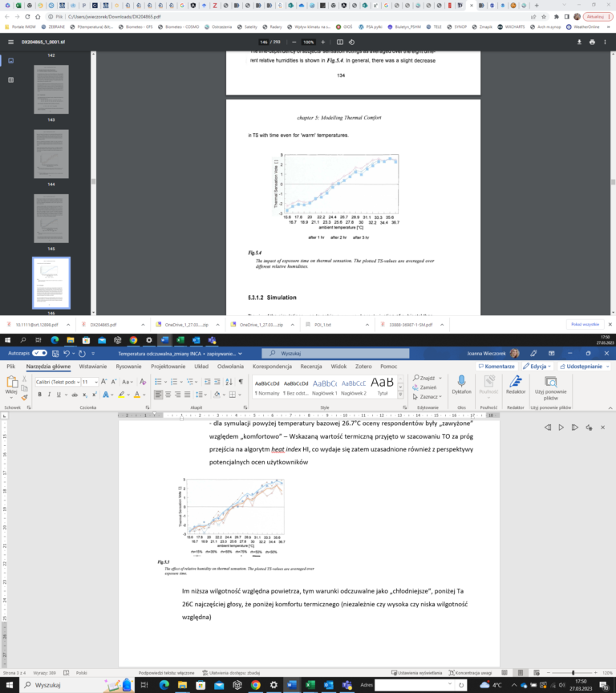Increase paragraph indent
Image resolution: width=616 pixels, height=693 pixels.
217,382
